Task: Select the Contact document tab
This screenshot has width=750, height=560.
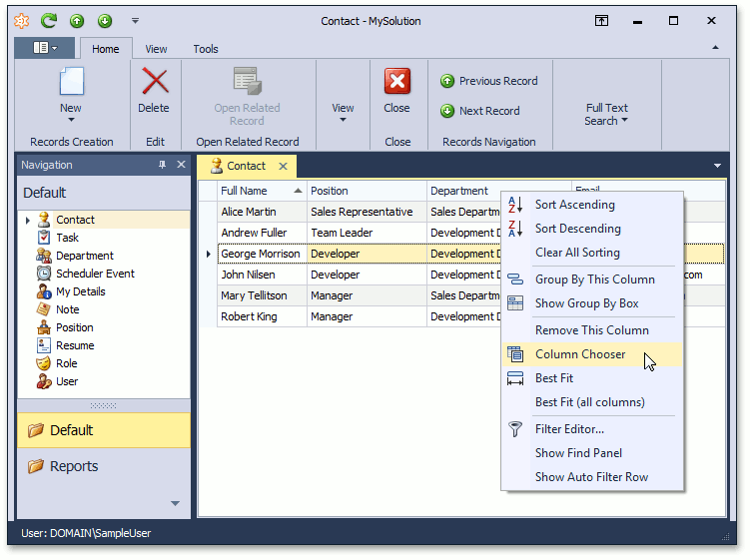Action: click(x=246, y=166)
